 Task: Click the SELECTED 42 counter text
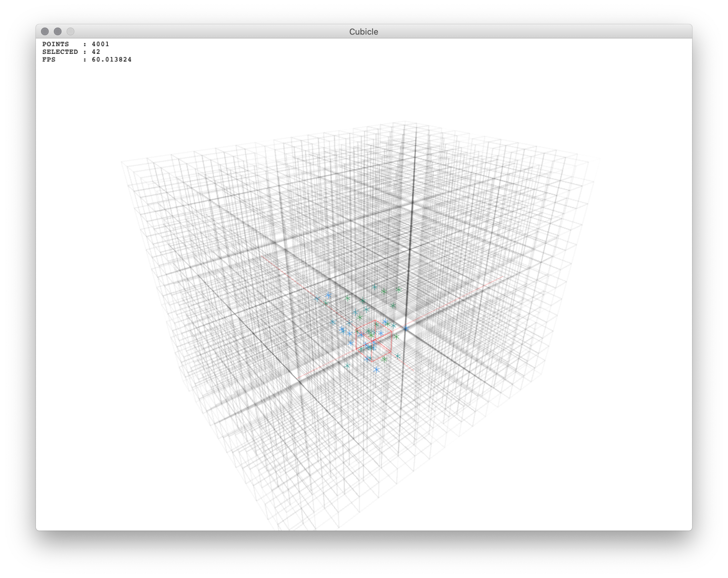[x=71, y=52]
